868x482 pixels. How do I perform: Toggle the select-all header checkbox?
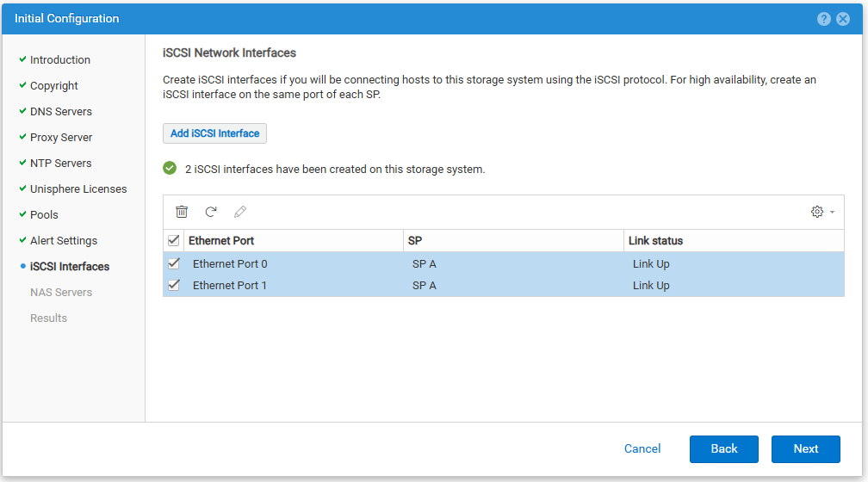pos(174,240)
